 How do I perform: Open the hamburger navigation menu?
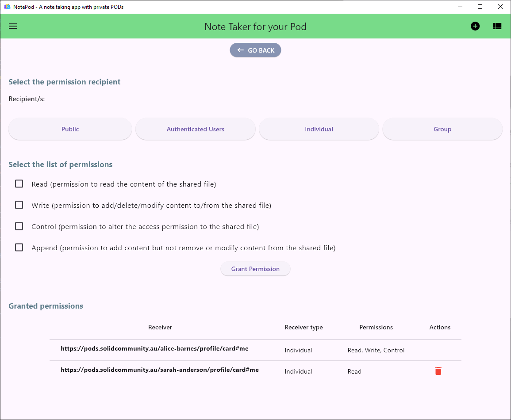tap(13, 26)
